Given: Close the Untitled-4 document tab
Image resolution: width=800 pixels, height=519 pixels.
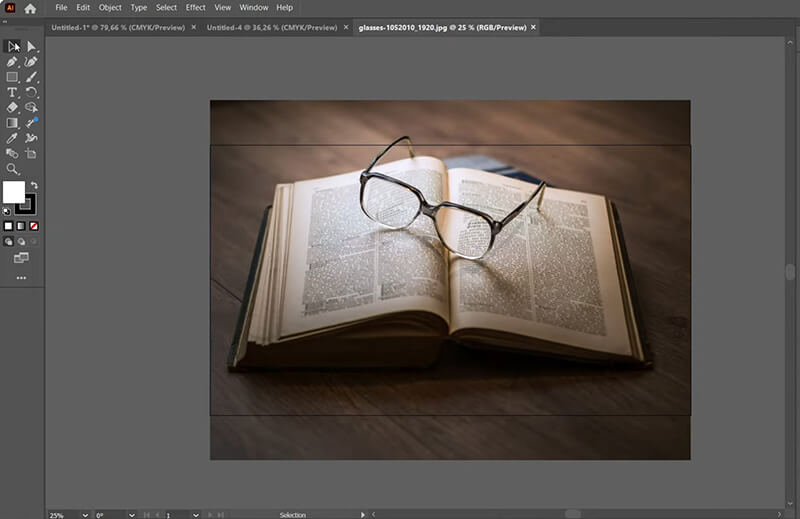Looking at the screenshot, I should click(x=346, y=28).
